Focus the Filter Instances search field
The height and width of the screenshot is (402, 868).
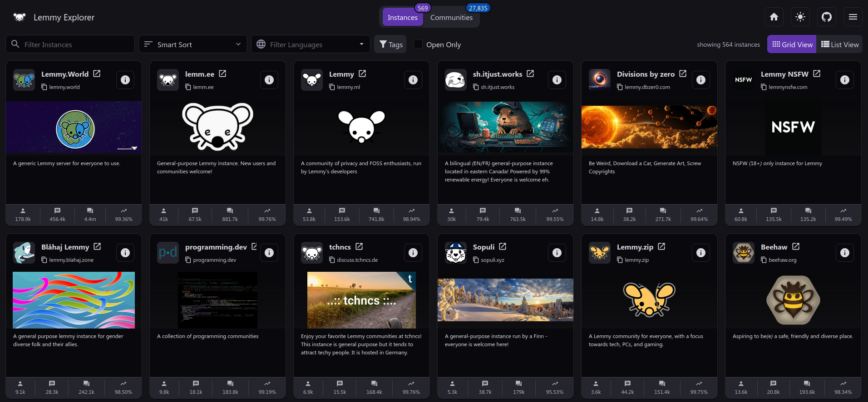pos(70,44)
